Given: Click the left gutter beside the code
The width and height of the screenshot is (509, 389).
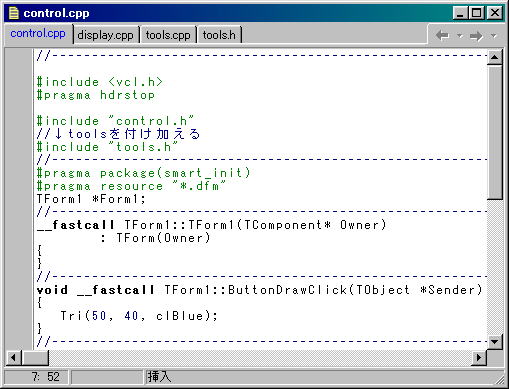Looking at the screenshot, I should click(x=19, y=198).
